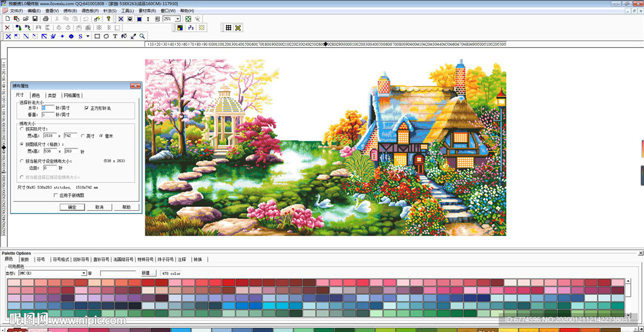Select the magnifier zoom tool
The height and width of the screenshot is (332, 644).
point(142,36)
